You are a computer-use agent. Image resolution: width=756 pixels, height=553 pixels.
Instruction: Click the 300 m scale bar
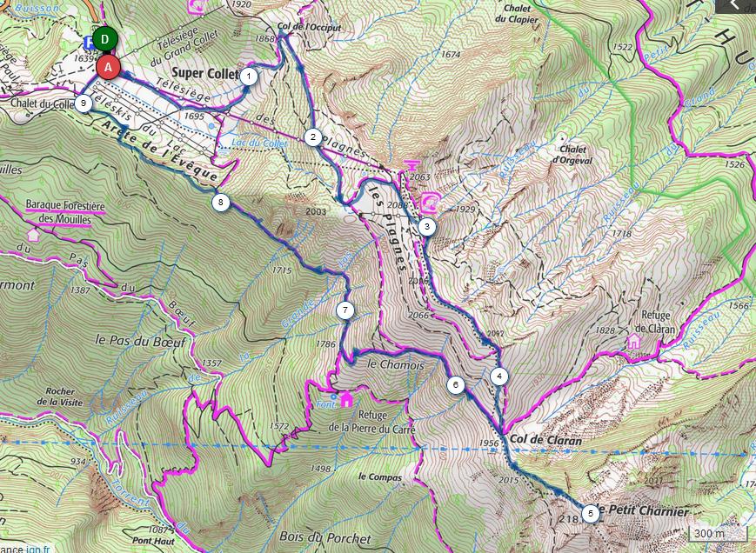[x=718, y=534]
